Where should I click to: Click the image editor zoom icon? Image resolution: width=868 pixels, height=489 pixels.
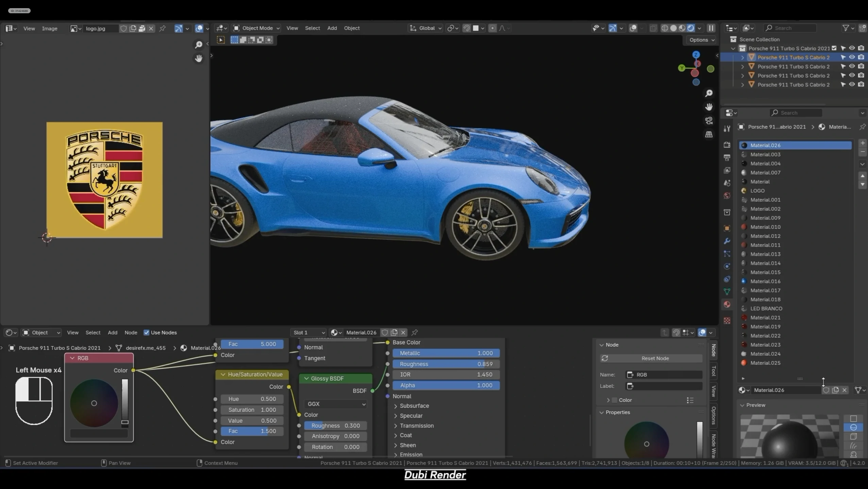(199, 45)
